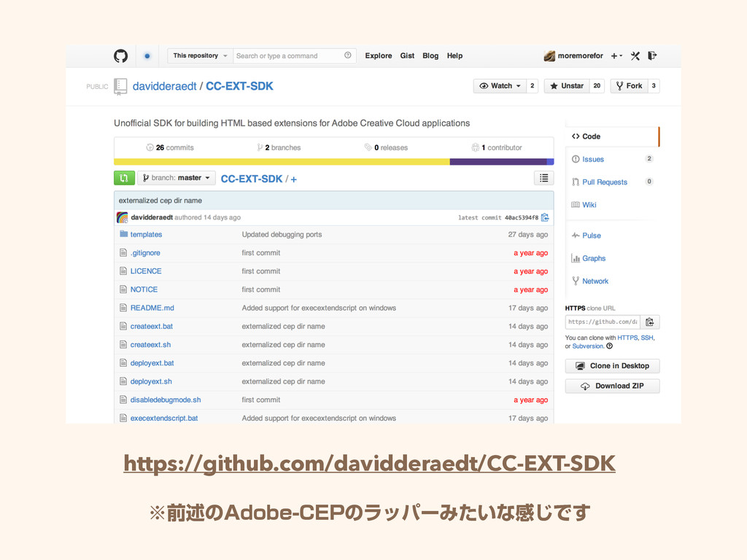This screenshot has width=747, height=560.
Task: Click the .gitignore file icon
Action: pos(123,252)
